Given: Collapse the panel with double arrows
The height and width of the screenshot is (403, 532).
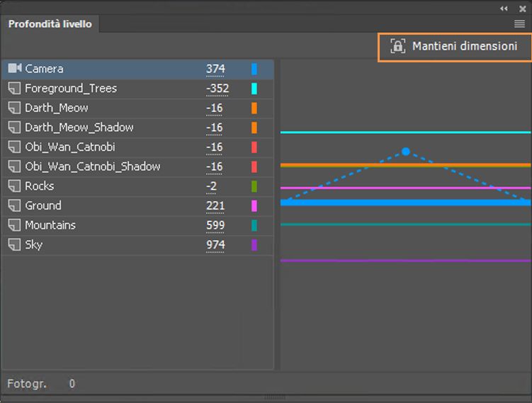Looking at the screenshot, I should pos(504,8).
